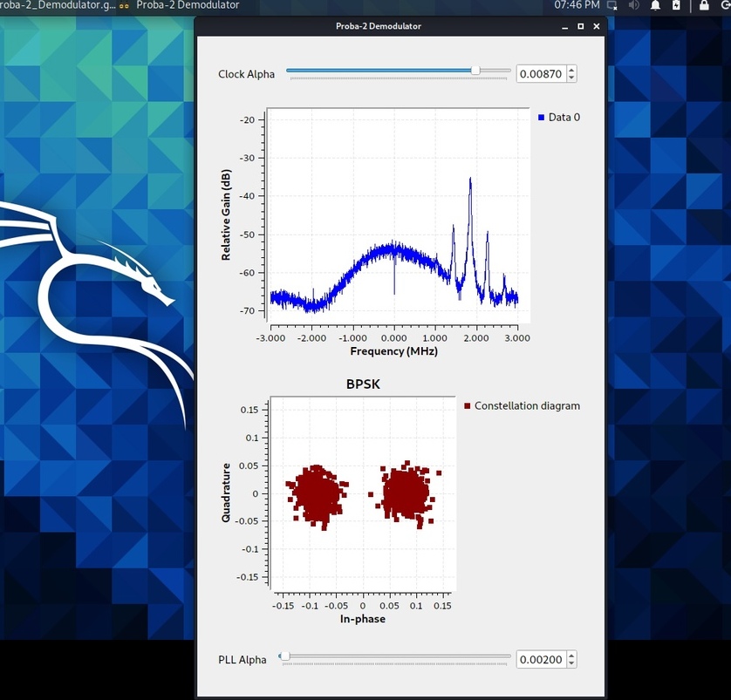Click the display icon beside the clock
731x700 pixels.
(x=611, y=5)
